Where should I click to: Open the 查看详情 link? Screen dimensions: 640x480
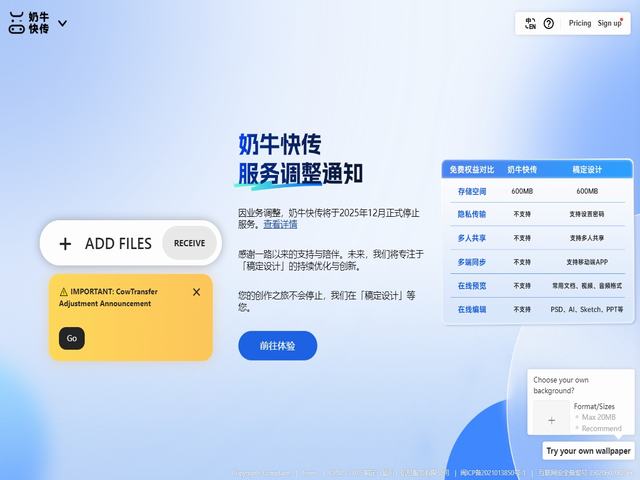280,224
